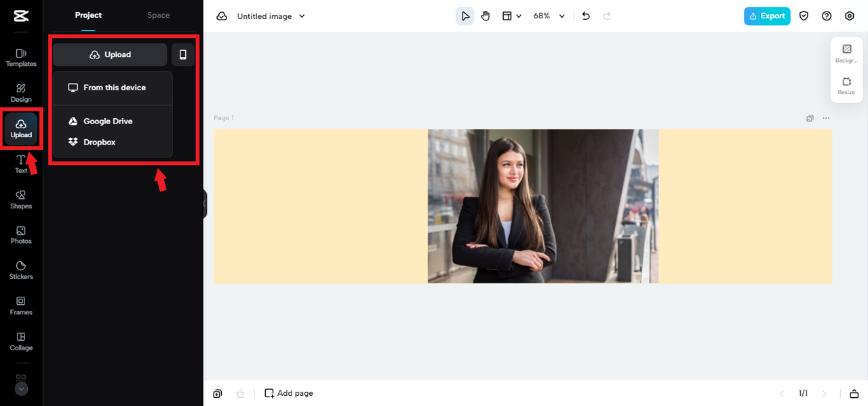868x406 pixels.
Task: Open the shield security icon
Action: click(804, 16)
